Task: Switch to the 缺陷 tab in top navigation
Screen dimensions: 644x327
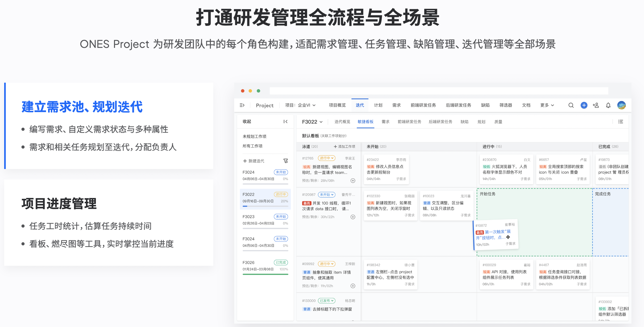Action: point(485,105)
